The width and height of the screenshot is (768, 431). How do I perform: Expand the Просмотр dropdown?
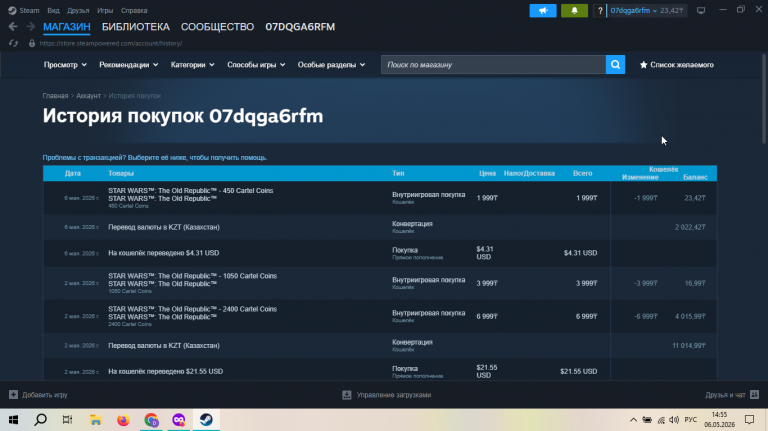pyautogui.click(x=65, y=65)
